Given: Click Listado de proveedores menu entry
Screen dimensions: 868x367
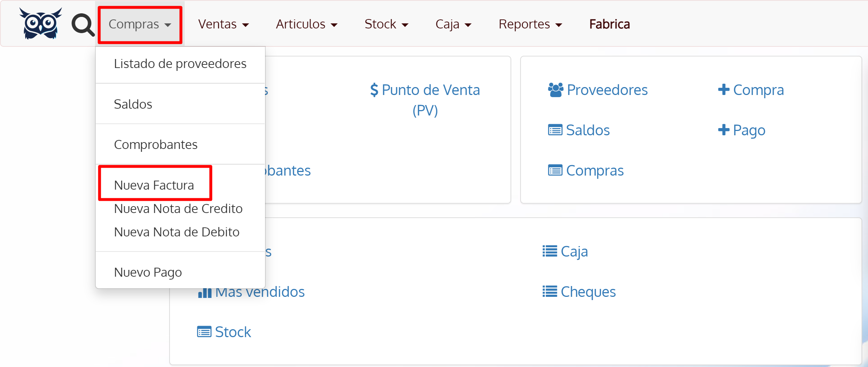Looking at the screenshot, I should point(180,63).
